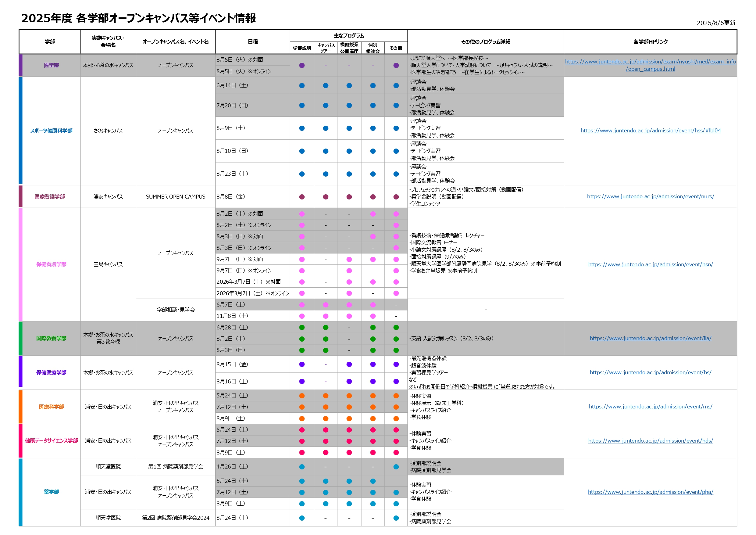Click the 健康データサイエンス学部 faculty name
This screenshot has height=535, width=756.
click(52, 440)
